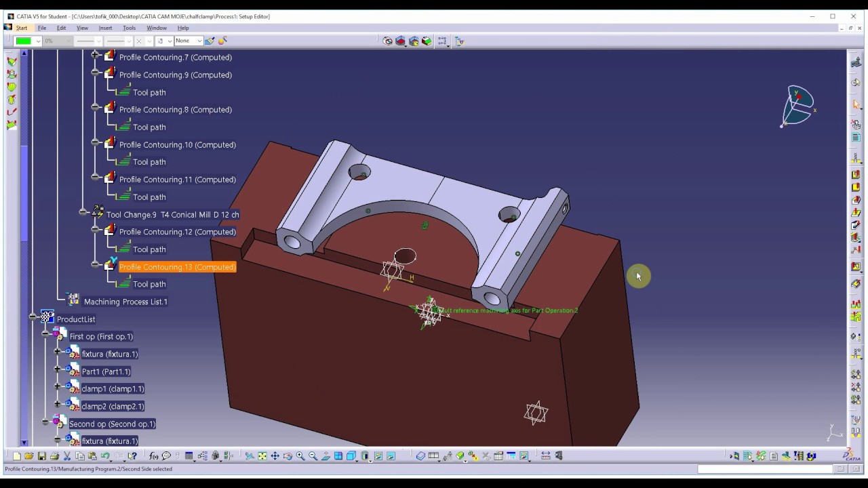Save the document with the floppy icon
Viewport: 868px width, 488px height.
pyautogui.click(x=42, y=456)
